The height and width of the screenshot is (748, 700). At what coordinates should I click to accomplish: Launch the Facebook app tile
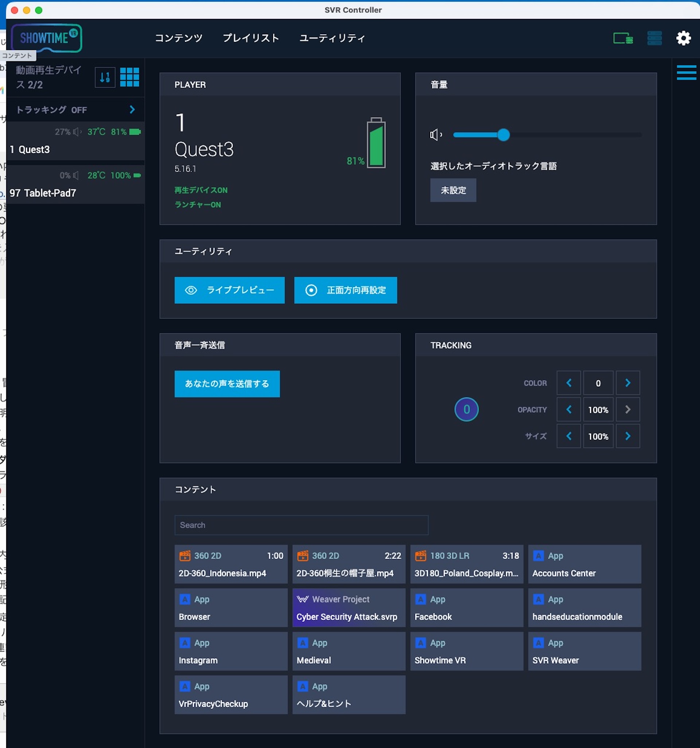(x=467, y=608)
